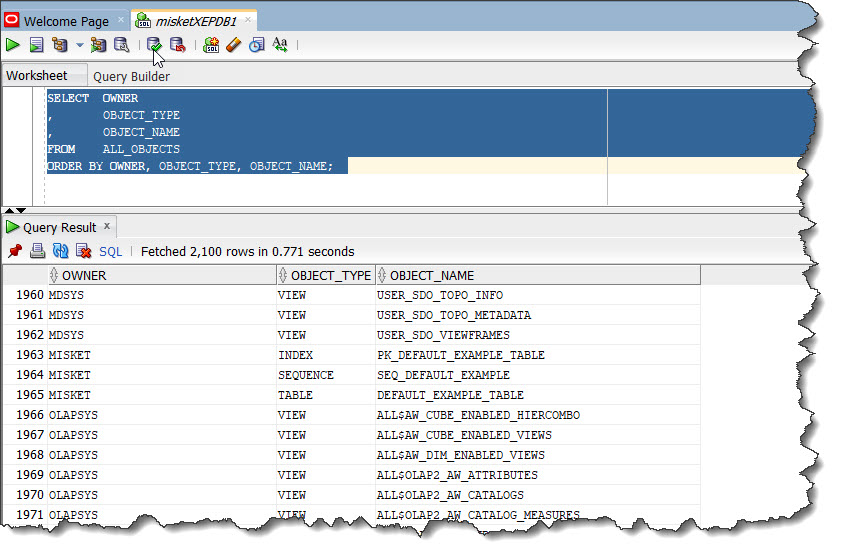Sort by the OBJECT_NAME column header
Image resolution: width=841 pixels, height=559 pixels.
[538, 275]
